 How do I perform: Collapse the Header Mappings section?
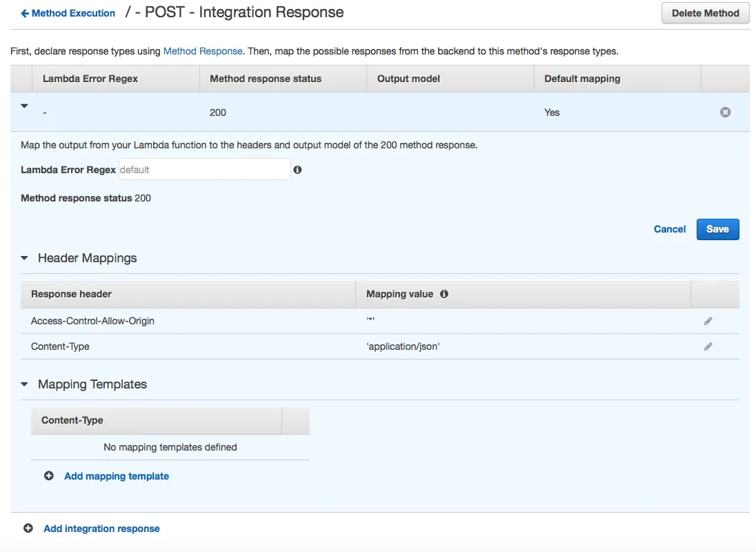point(25,258)
